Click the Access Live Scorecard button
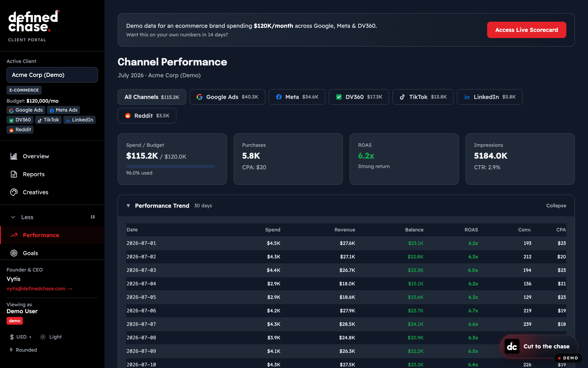Viewport: 588px width, 368px height. click(x=527, y=30)
